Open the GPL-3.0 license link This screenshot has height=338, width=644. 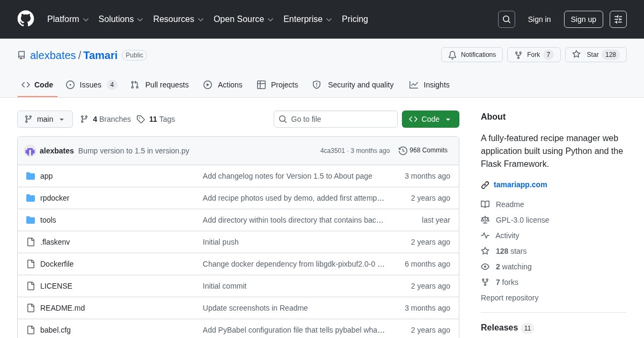click(x=523, y=220)
